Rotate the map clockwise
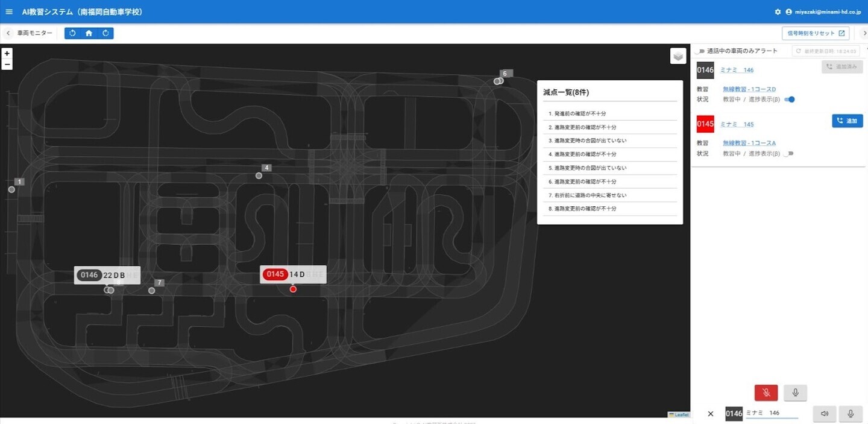This screenshot has height=424, width=868. 105,33
